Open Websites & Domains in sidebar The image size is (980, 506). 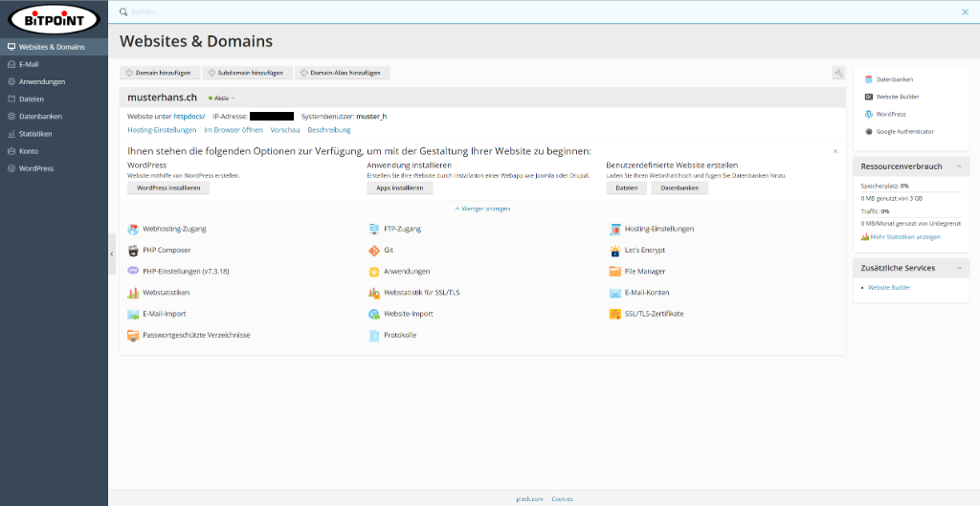[54, 47]
